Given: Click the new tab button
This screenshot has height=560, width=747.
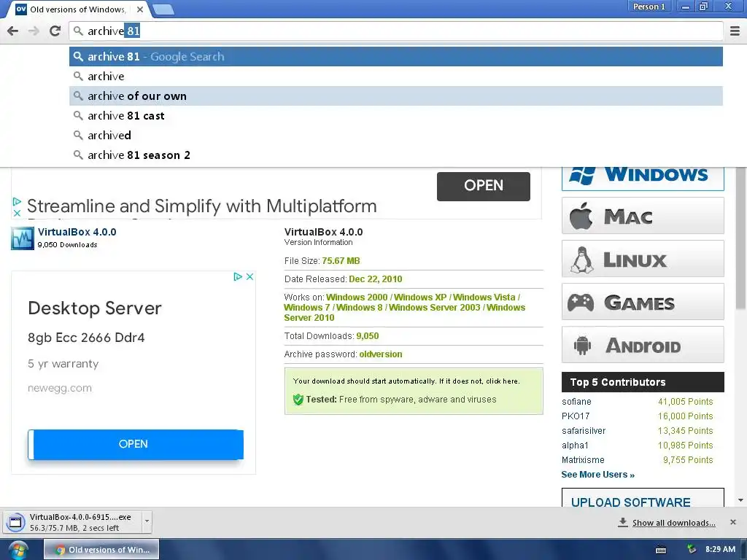Looking at the screenshot, I should (164, 9).
